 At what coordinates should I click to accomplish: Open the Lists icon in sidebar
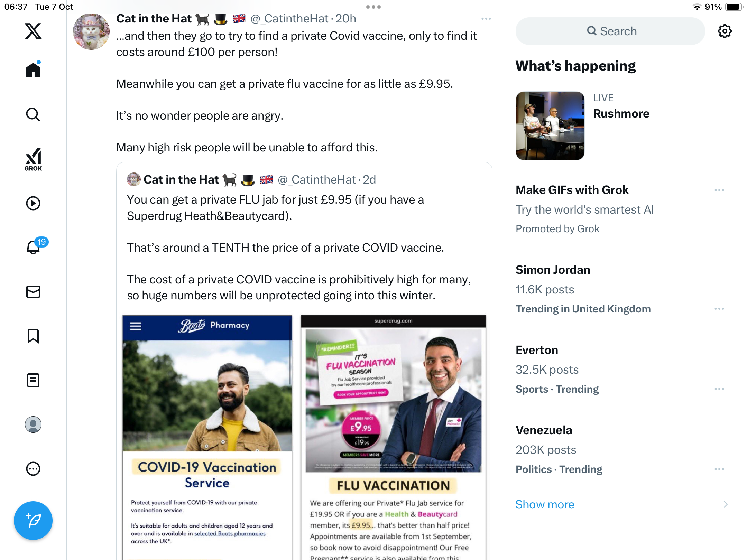tap(33, 380)
